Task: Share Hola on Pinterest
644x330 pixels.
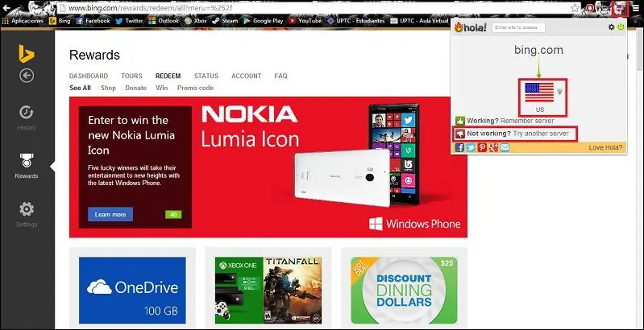Action: 482,147
